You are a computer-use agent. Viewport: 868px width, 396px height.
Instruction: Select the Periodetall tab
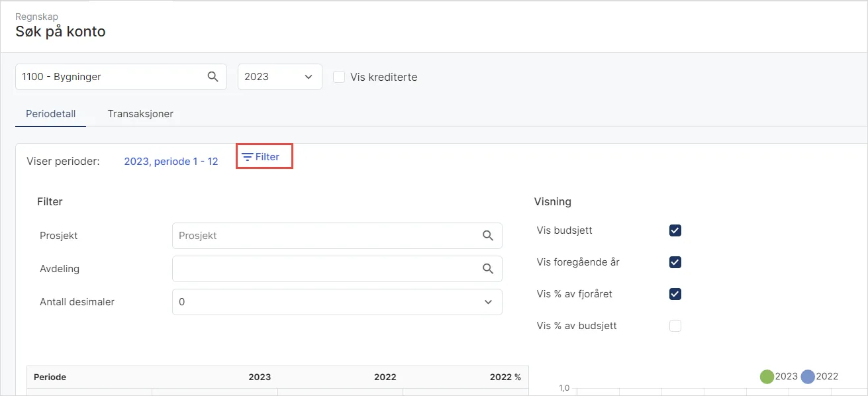click(x=51, y=114)
